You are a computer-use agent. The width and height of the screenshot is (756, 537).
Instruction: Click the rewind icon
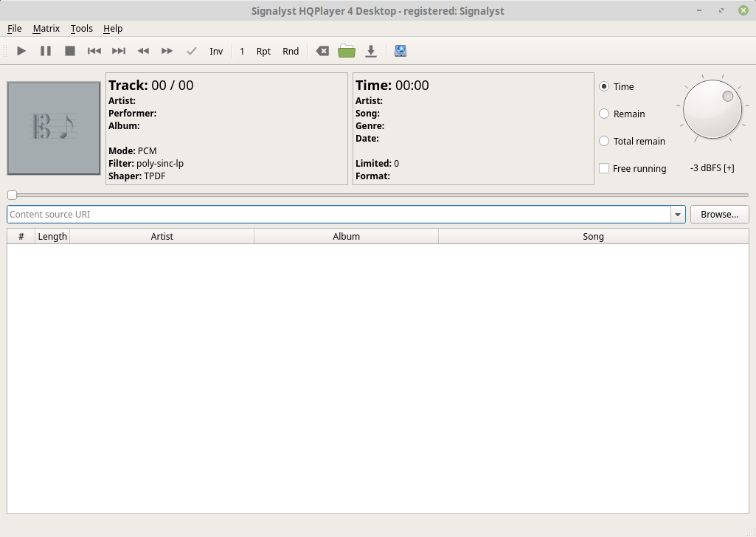coord(143,51)
